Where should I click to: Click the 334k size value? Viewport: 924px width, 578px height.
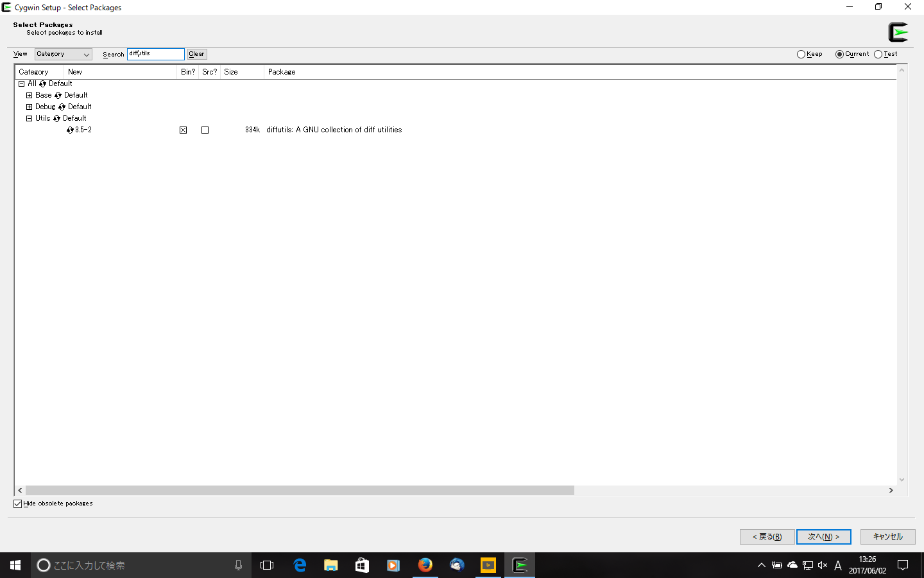coord(252,130)
